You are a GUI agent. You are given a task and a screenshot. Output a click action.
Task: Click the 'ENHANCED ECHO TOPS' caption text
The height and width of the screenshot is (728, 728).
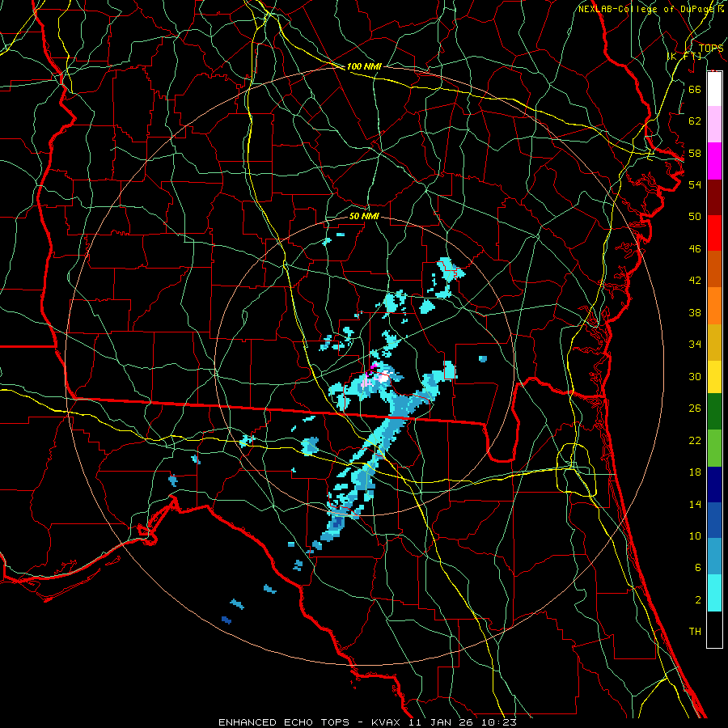pyautogui.click(x=284, y=722)
